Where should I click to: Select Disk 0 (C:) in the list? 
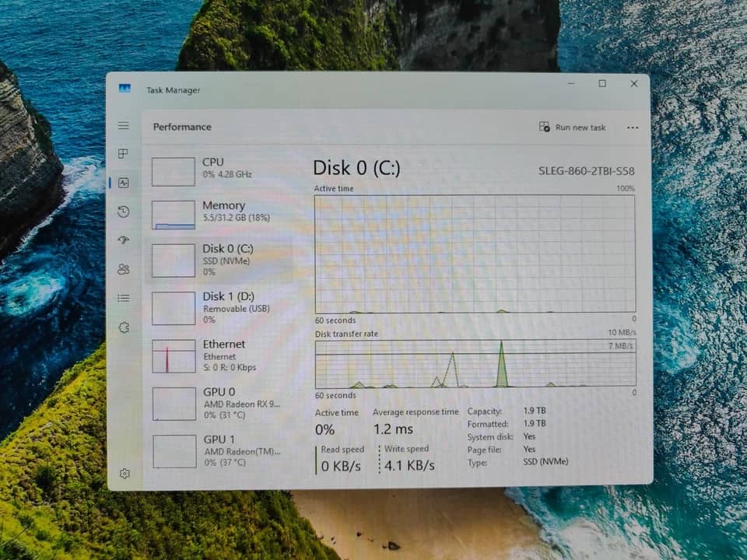pos(220,260)
